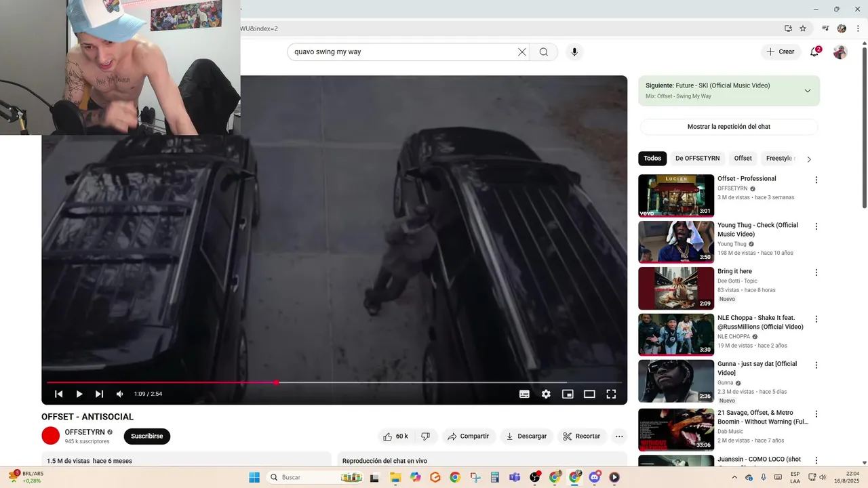868x488 pixels.
Task: Like the video with 60 k likes
Action: [396, 436]
